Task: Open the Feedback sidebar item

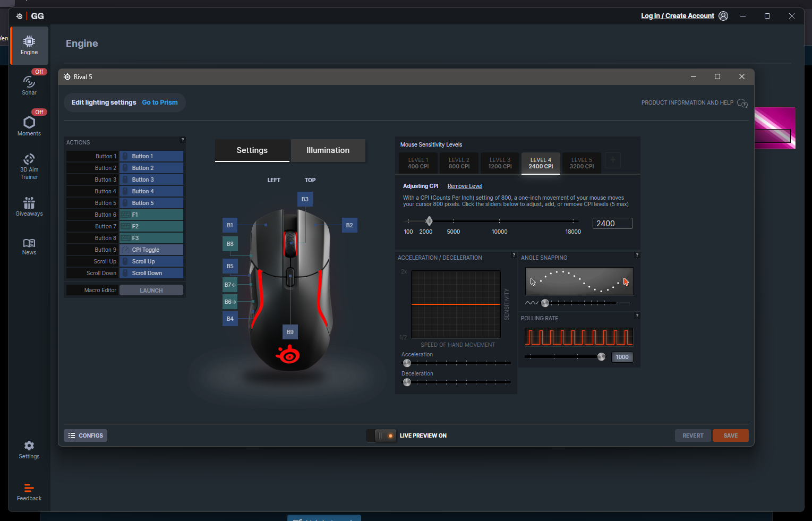Action: pos(29,492)
